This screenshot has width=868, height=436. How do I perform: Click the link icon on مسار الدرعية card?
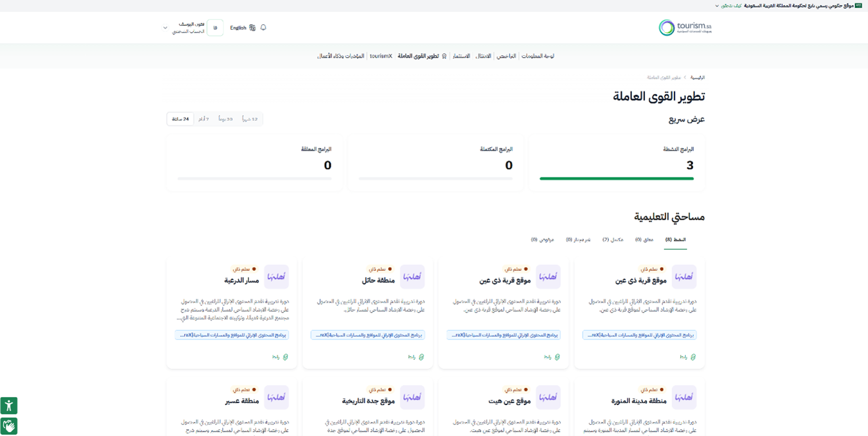[x=285, y=357]
